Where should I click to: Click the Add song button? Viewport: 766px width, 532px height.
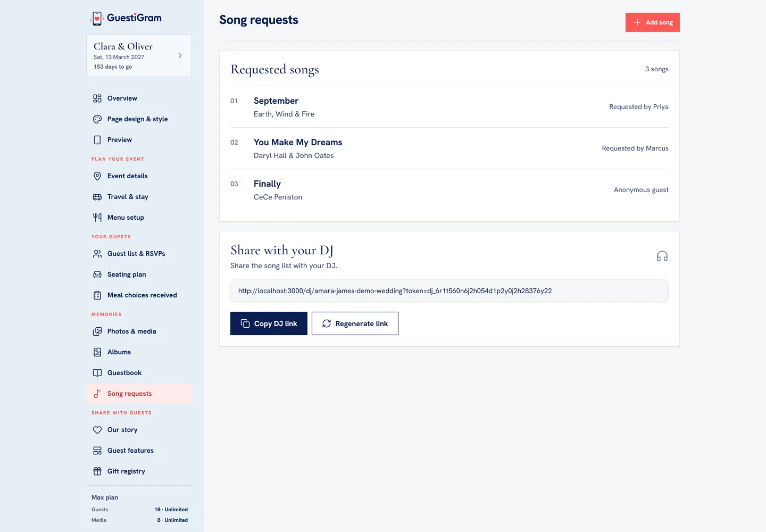point(653,22)
